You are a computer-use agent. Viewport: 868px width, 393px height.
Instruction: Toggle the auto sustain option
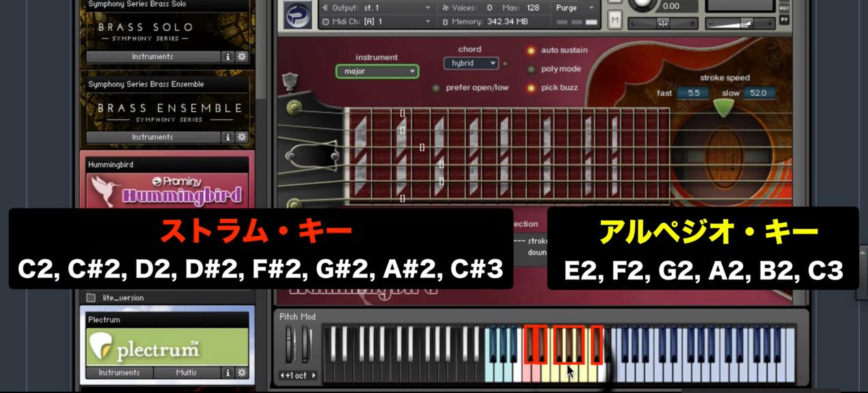click(531, 51)
